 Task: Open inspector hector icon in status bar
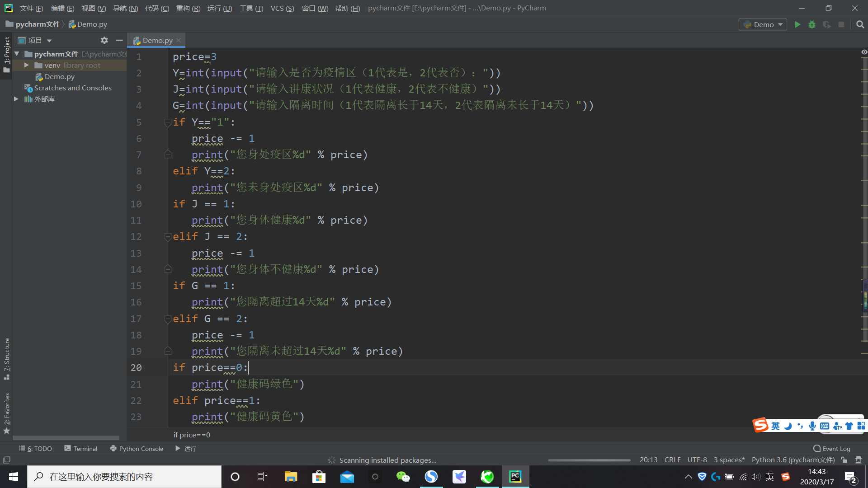tap(858, 460)
